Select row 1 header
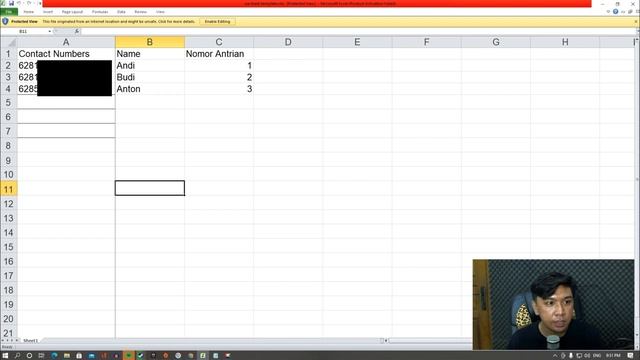 coord(9,54)
